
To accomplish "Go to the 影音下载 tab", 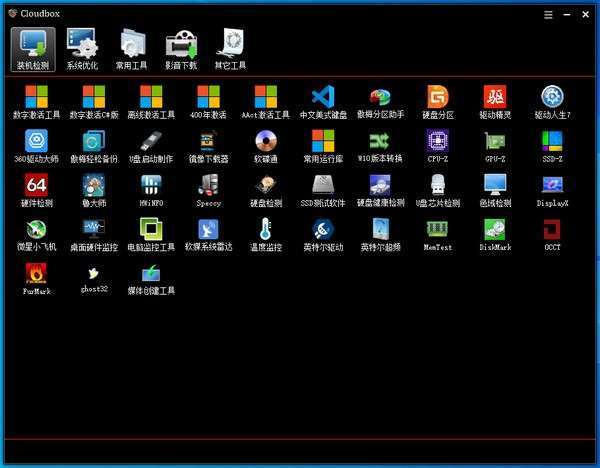I will 181,49.
